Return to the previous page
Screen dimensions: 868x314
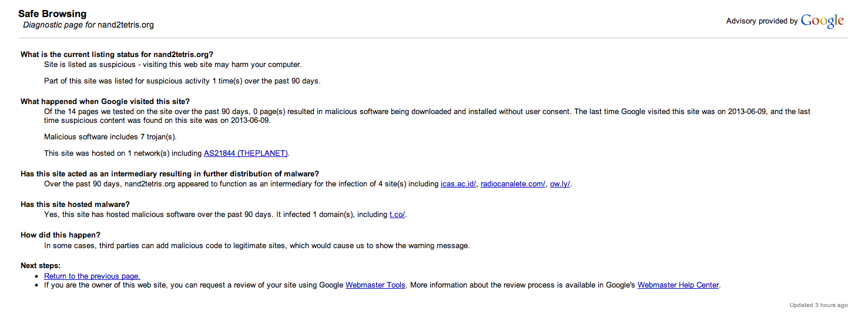tap(92, 276)
